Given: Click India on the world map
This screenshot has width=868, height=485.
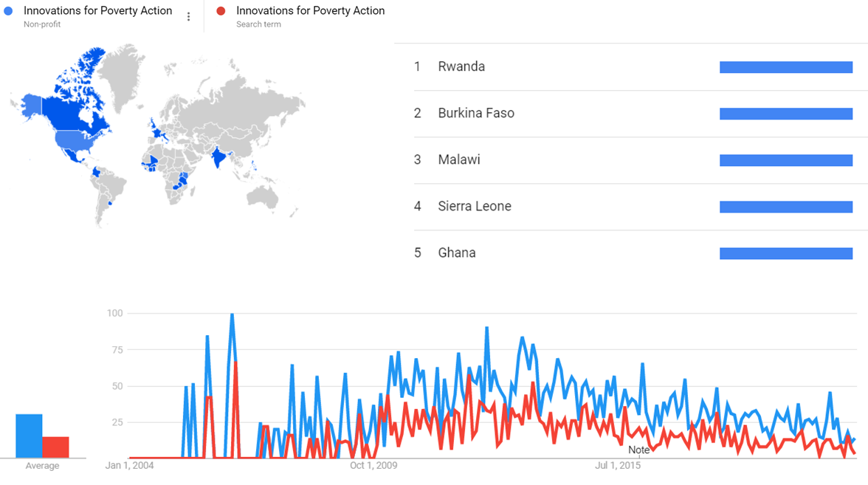Looking at the screenshot, I should click(218, 157).
